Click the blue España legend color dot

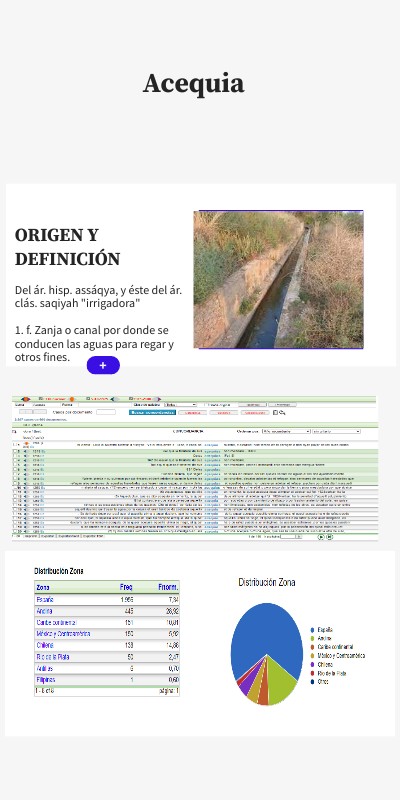(x=312, y=630)
